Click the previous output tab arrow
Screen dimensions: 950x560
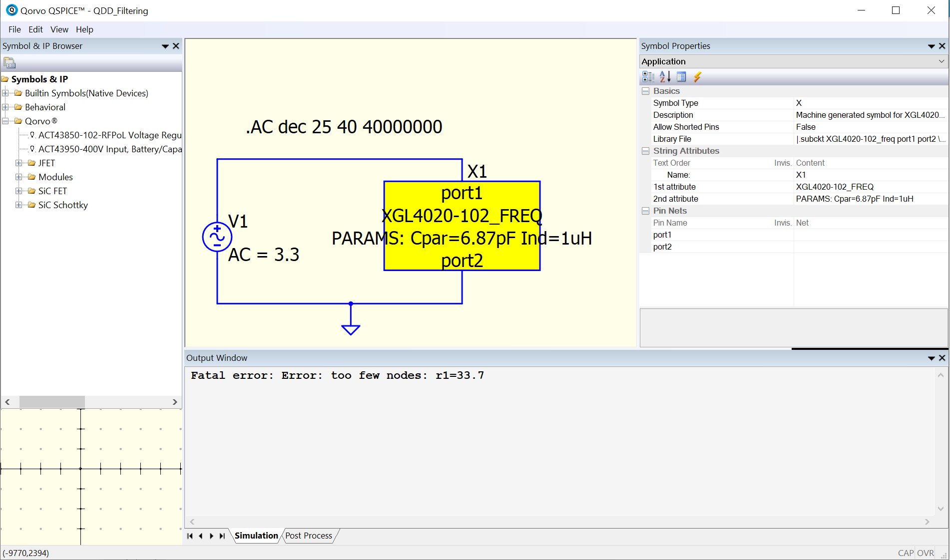click(201, 536)
